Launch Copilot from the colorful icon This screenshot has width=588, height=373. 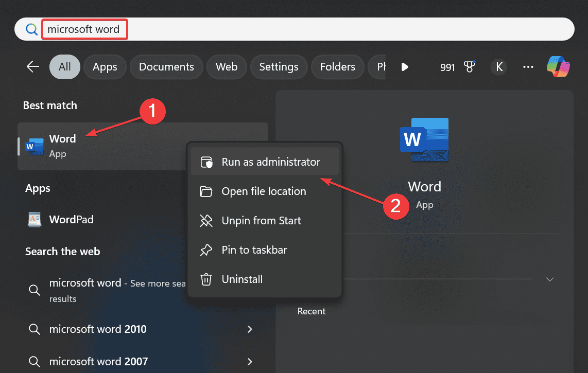[558, 67]
